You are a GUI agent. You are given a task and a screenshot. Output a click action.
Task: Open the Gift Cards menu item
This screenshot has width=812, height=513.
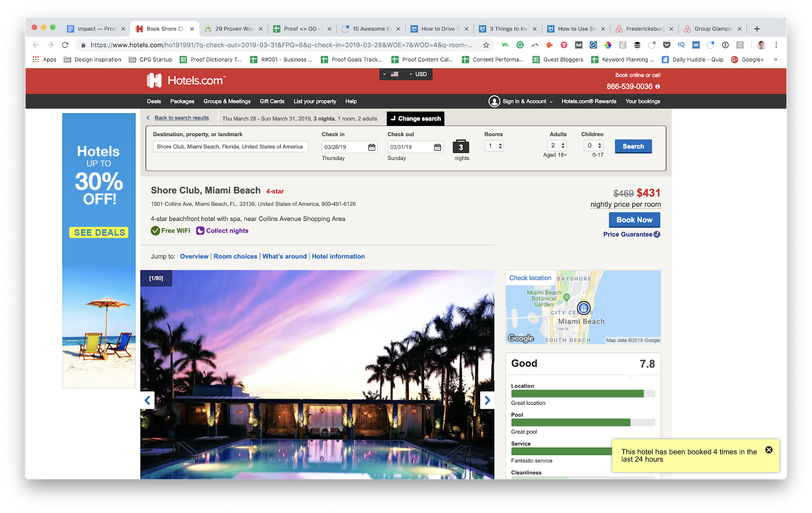[272, 102]
